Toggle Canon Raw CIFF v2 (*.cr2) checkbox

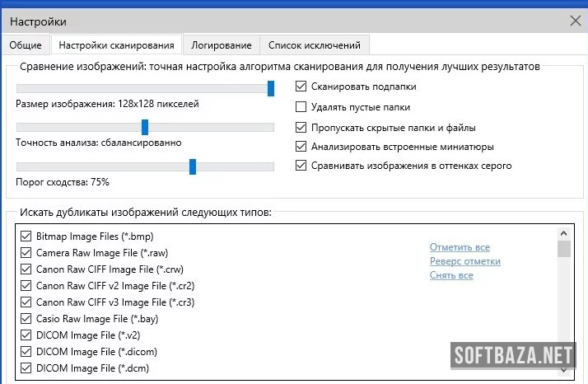click(25, 286)
